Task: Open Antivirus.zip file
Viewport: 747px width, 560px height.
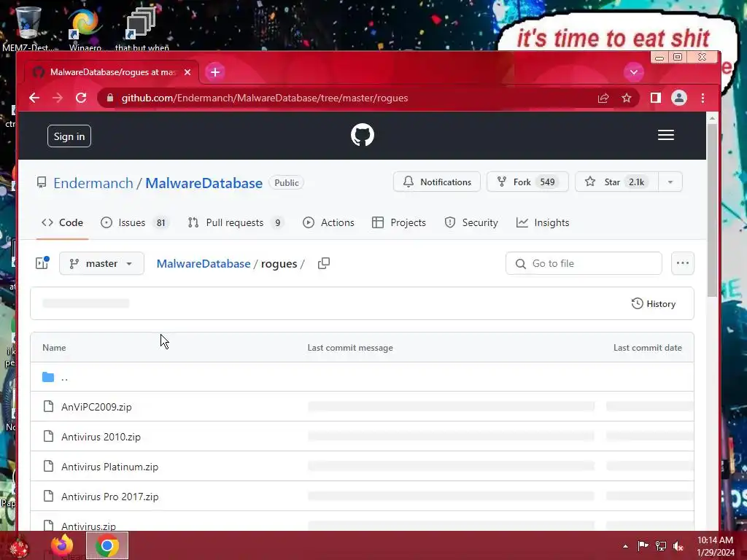Action: pyautogui.click(x=88, y=526)
